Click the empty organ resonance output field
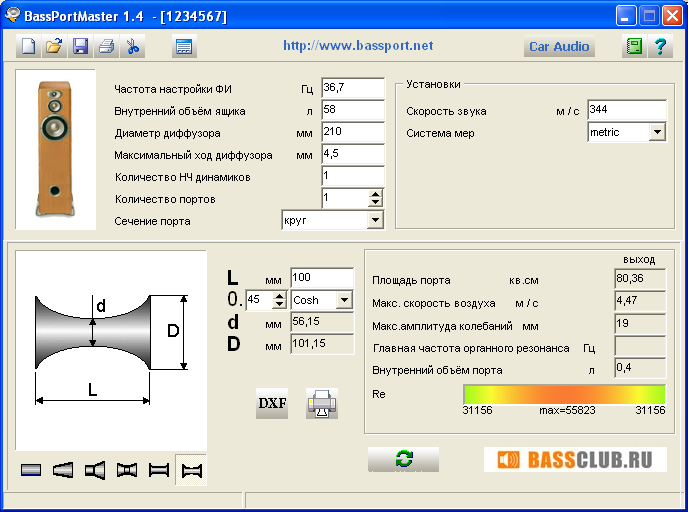Image resolution: width=688 pixels, height=512 pixels. (x=640, y=346)
